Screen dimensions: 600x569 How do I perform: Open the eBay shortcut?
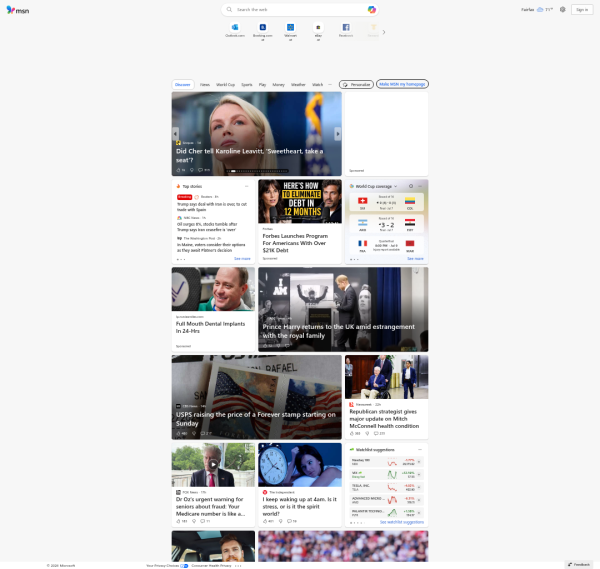pyautogui.click(x=318, y=31)
